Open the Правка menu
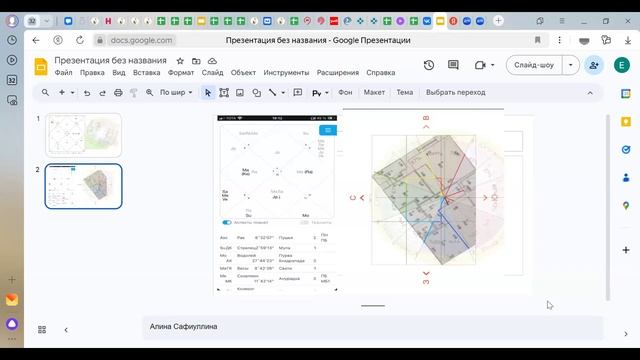640x360 pixels. 92,73
